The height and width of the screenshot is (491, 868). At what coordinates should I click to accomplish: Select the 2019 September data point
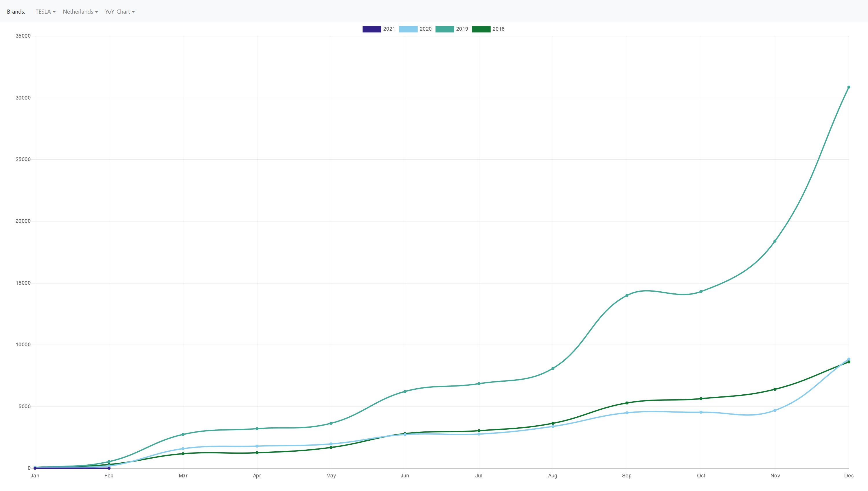[627, 295]
